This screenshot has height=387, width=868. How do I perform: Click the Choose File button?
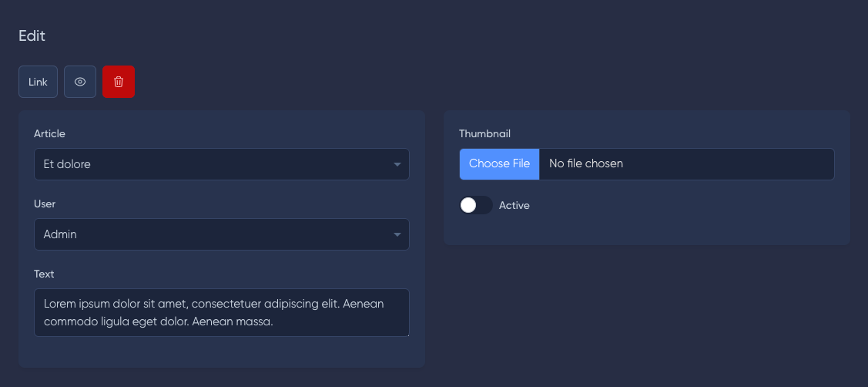499,163
